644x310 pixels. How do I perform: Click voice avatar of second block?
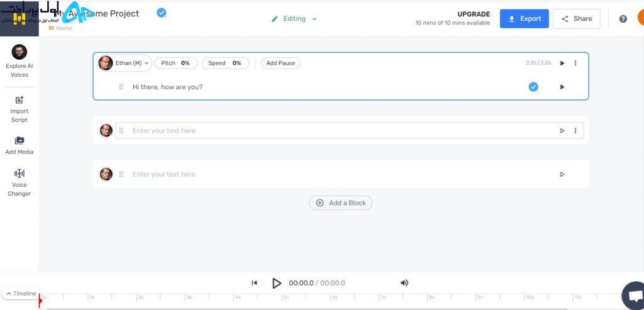(x=106, y=131)
